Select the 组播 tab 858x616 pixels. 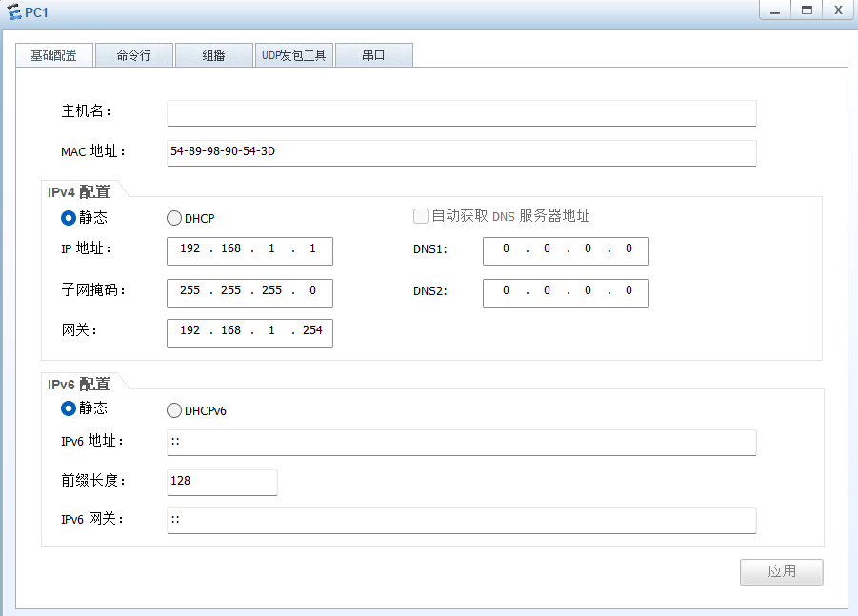213,54
